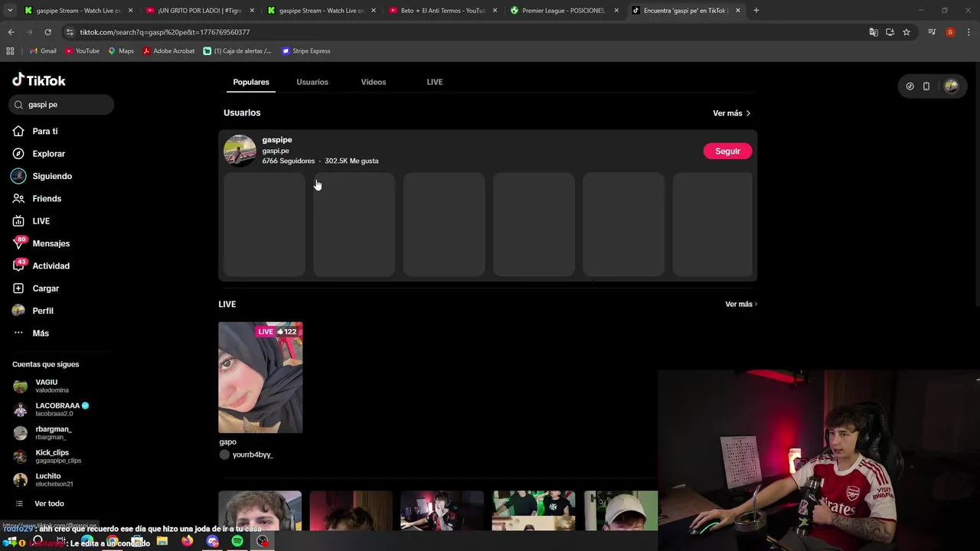Expand Ver más for Usuarios
This screenshot has width=980, height=551.
pyautogui.click(x=731, y=113)
